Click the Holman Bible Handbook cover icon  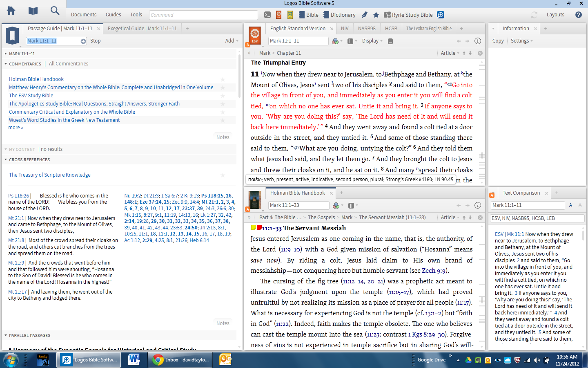[255, 200]
